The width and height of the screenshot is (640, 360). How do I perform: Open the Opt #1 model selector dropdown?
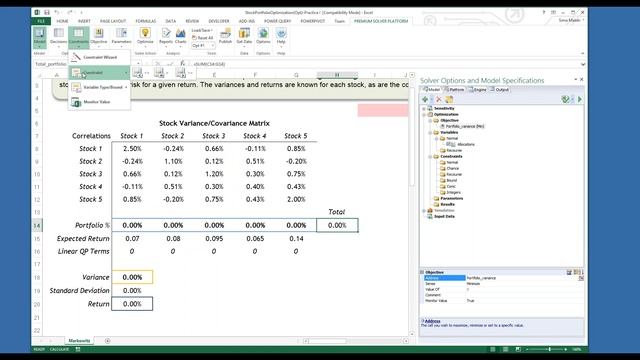(202, 45)
